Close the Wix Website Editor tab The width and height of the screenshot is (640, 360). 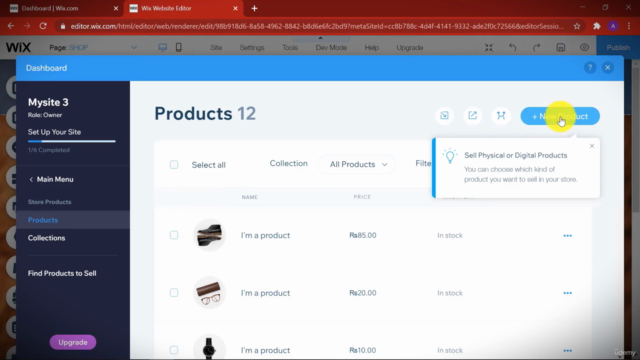click(x=236, y=8)
